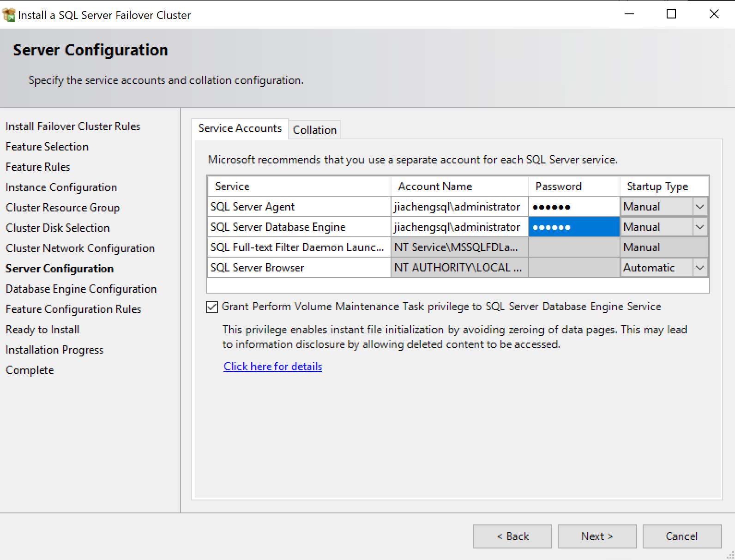Click the Next button
The width and height of the screenshot is (735, 560).
(x=596, y=536)
